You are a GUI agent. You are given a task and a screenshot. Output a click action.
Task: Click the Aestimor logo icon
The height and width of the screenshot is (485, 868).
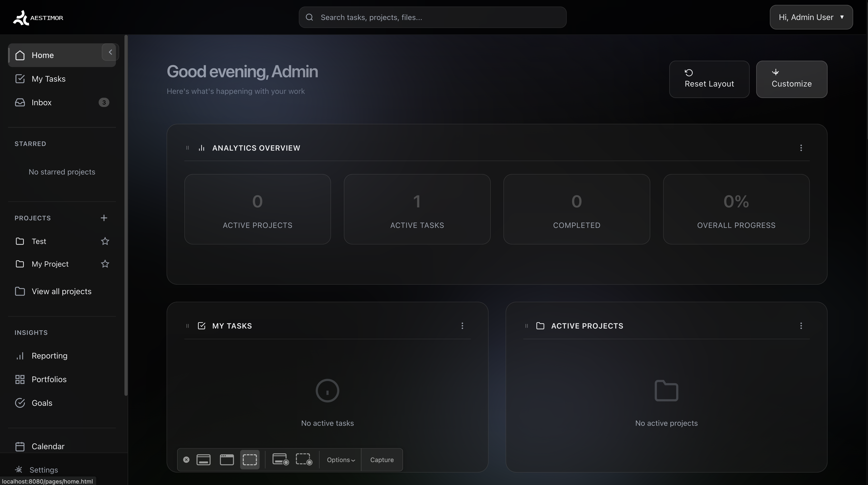click(x=21, y=18)
